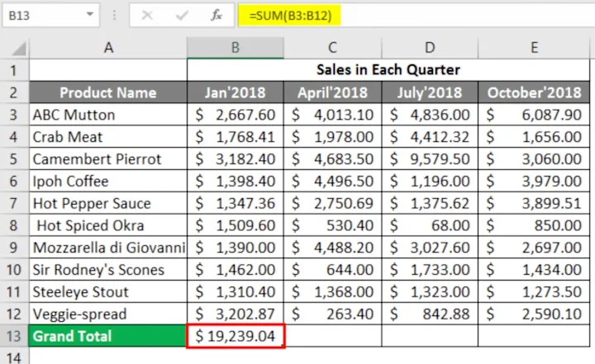Select column E header
The image size is (595, 364).
[x=534, y=48]
